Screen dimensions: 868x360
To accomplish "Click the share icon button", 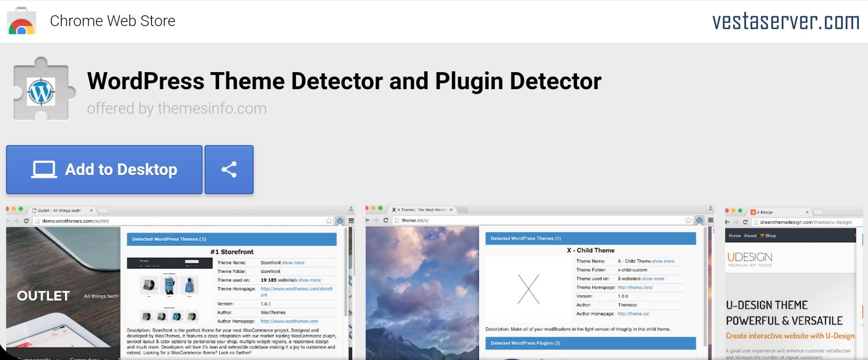I will click(229, 169).
